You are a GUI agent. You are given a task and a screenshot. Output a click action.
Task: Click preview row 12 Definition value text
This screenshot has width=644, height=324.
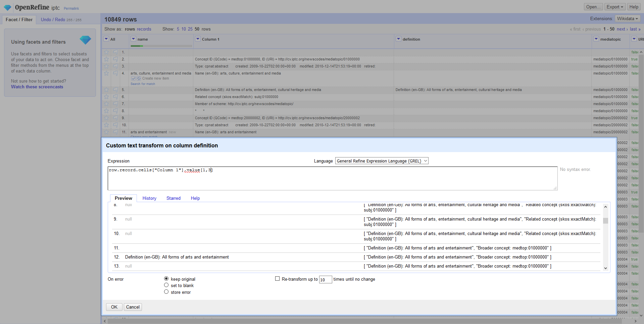coord(177,257)
